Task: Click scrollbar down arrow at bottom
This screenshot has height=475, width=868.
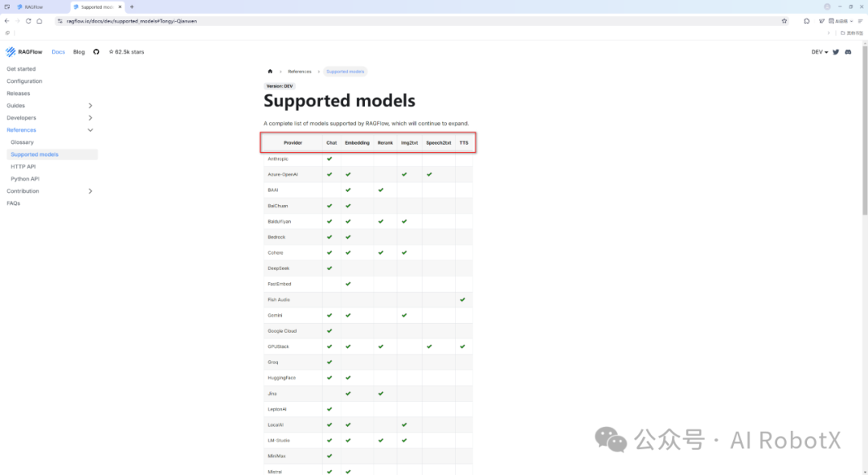Action: pos(865,472)
